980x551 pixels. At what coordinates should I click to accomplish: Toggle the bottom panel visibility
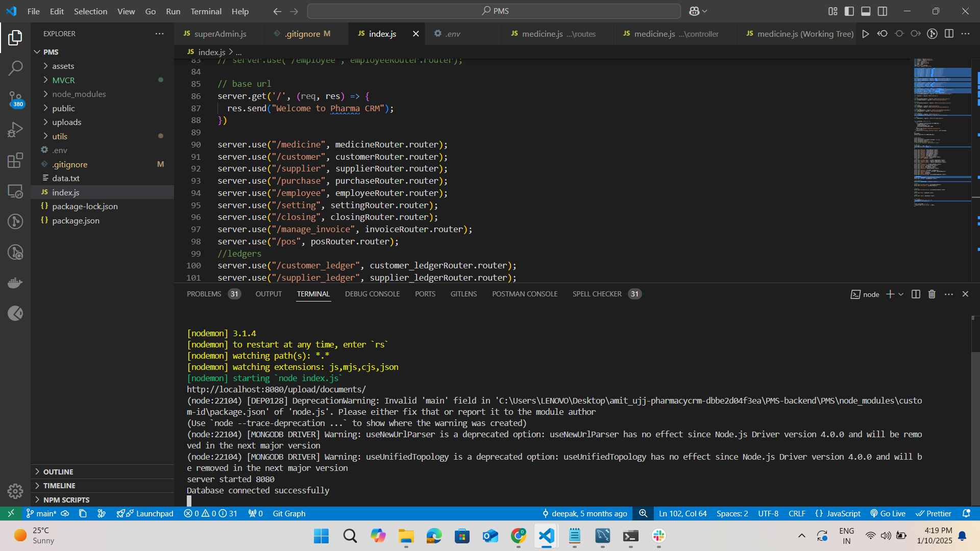[x=866, y=11]
